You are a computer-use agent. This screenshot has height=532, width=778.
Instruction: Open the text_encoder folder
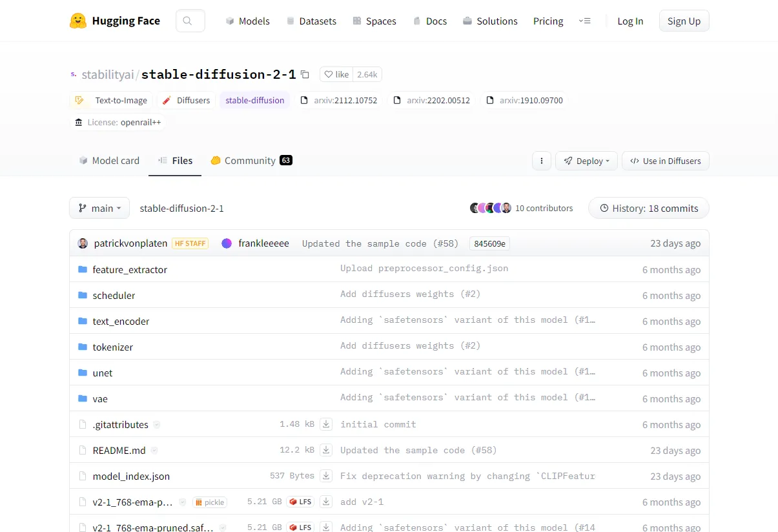121,321
